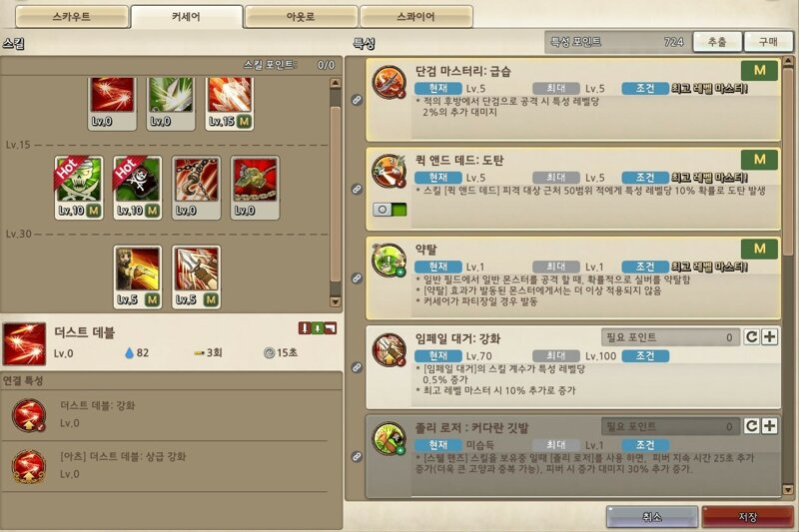
Task: Toggle link icon beside 단검 마스터리: 급습
Action: [x=357, y=100]
